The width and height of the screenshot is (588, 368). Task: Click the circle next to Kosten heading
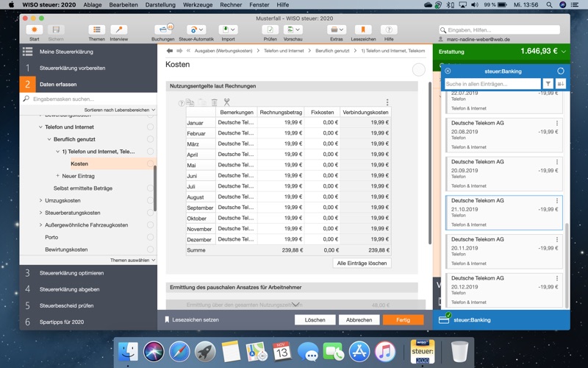(418, 69)
